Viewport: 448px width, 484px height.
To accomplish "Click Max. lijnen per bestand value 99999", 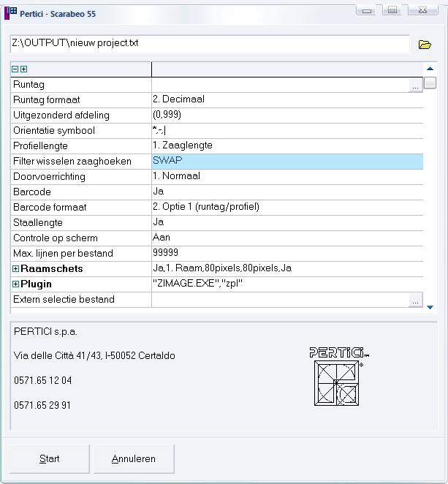I will pos(165,253).
